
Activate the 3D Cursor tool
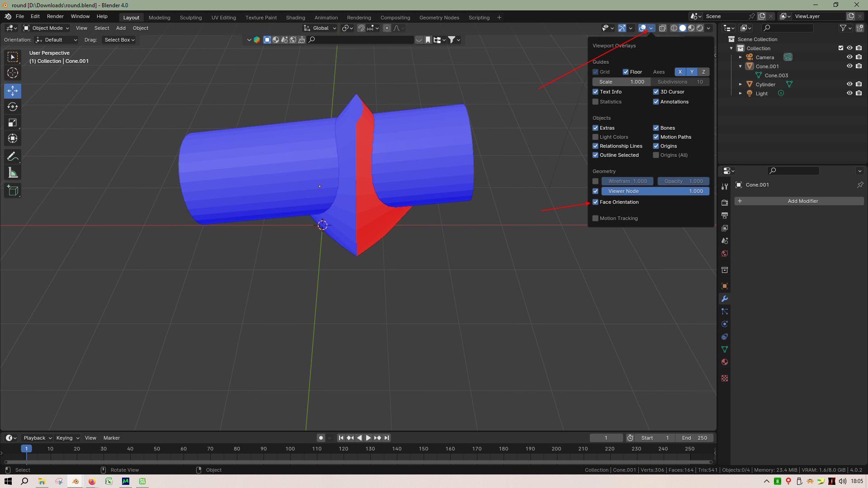[13, 73]
